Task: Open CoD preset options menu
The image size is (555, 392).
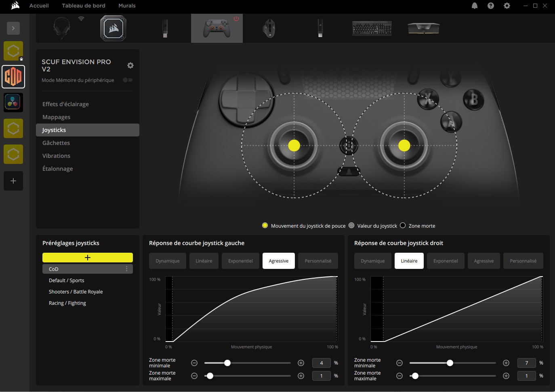Action: tap(126, 269)
